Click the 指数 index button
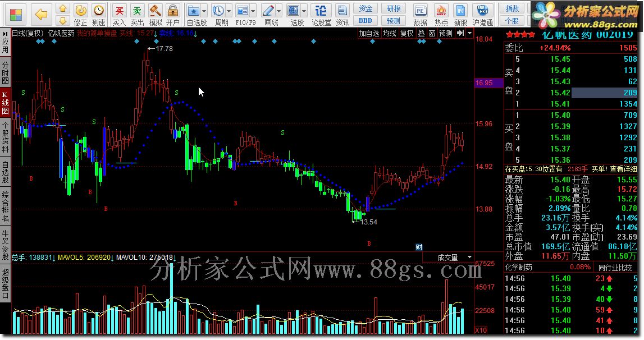This screenshot has height=340, width=644. 511,8
